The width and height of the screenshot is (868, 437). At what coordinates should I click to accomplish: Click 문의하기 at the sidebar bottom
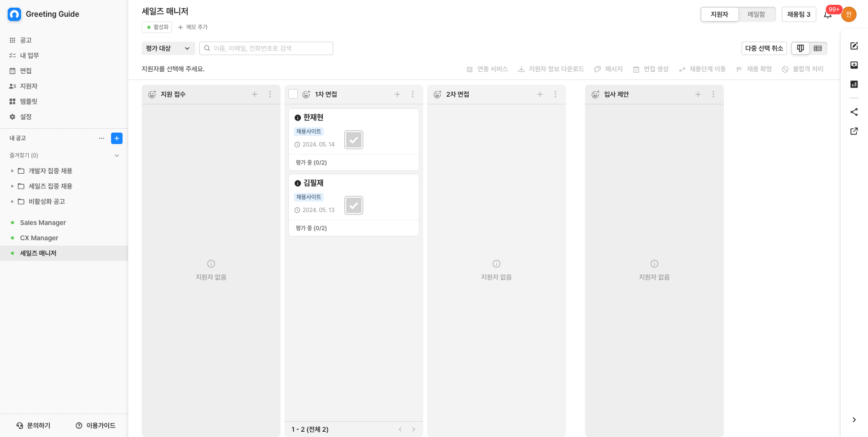pos(34,426)
